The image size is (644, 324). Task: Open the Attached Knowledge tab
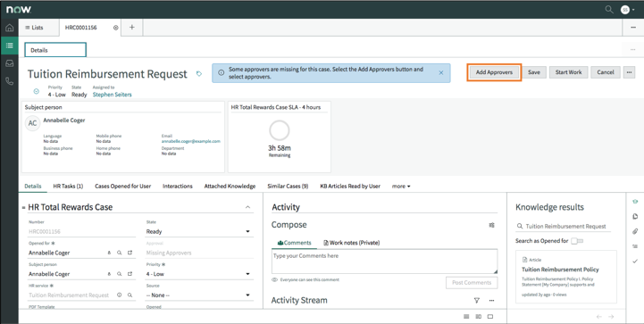pos(230,186)
